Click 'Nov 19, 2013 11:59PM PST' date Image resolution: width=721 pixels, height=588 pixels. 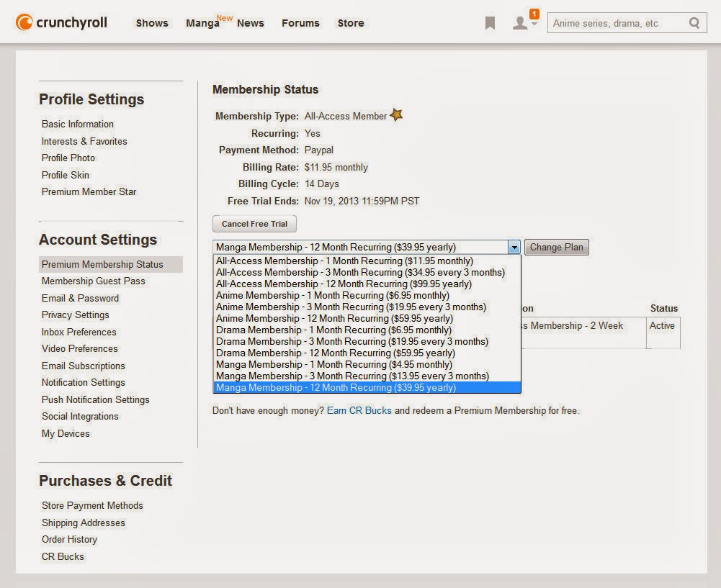[362, 201]
